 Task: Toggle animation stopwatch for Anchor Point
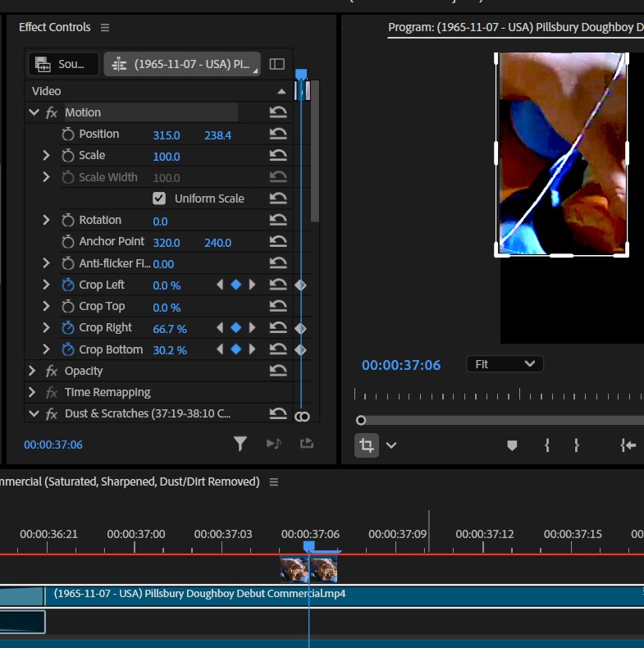(68, 242)
